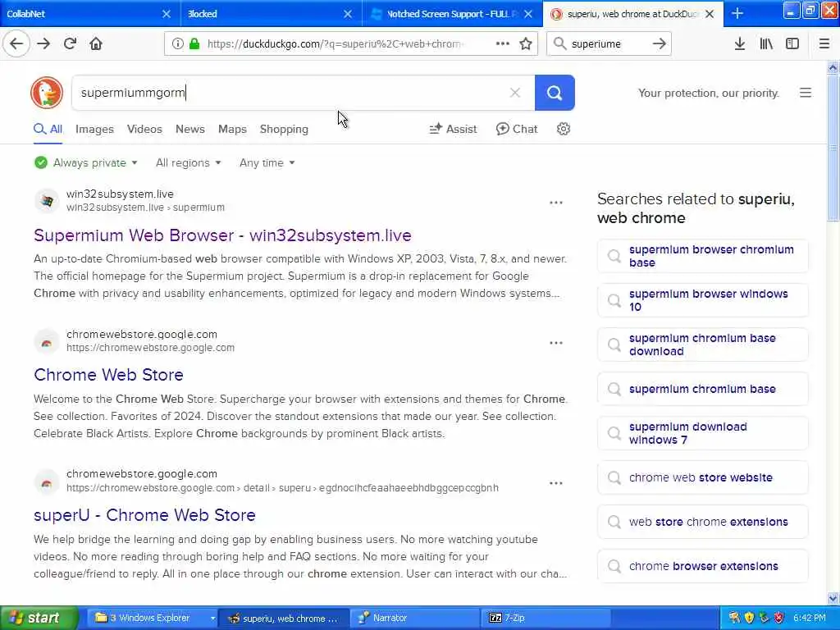Viewport: 840px width, 630px height.
Task: Select the News search category
Action: click(190, 129)
